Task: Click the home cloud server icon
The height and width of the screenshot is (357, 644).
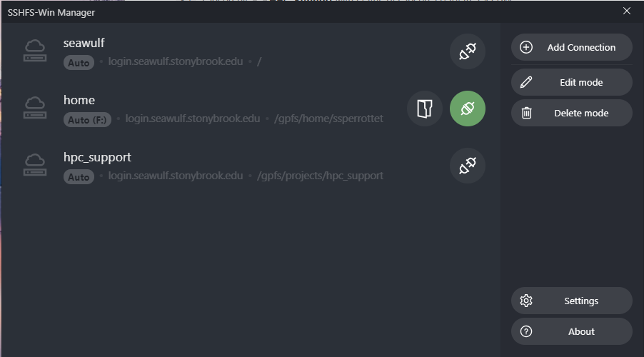Action: click(35, 108)
